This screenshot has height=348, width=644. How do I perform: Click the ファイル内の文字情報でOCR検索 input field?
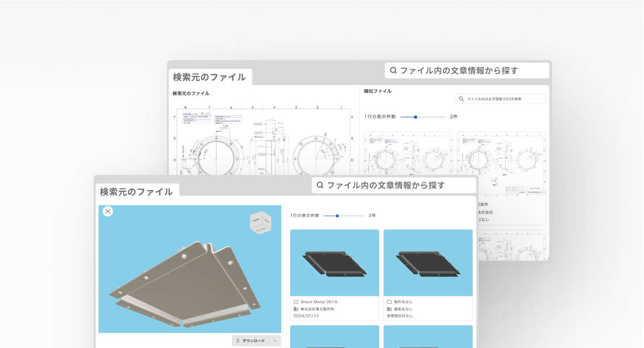501,99
